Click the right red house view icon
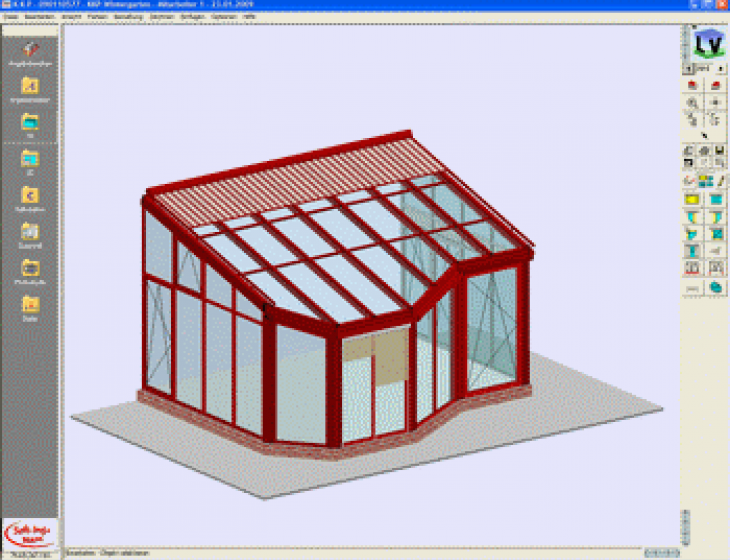Image resolution: width=730 pixels, height=560 pixels. coord(716,86)
